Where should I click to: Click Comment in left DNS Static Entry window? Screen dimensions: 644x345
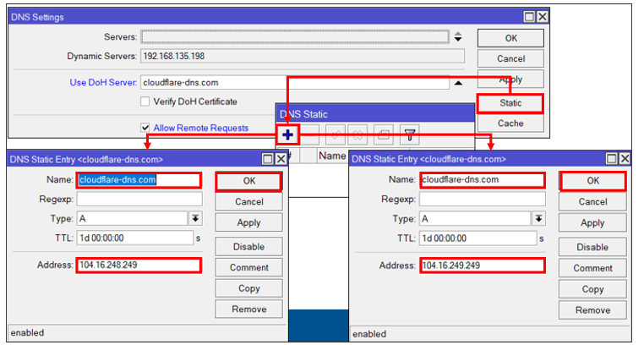[248, 268]
